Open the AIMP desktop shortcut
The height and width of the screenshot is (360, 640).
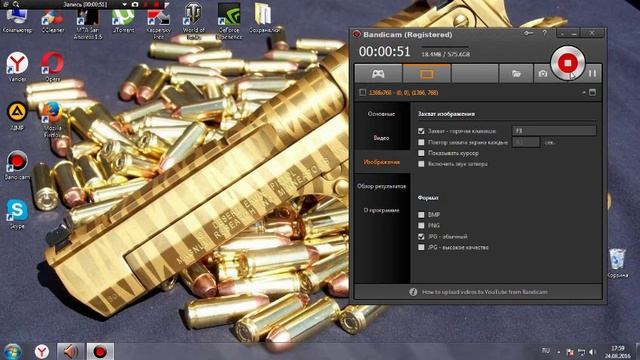[17, 116]
